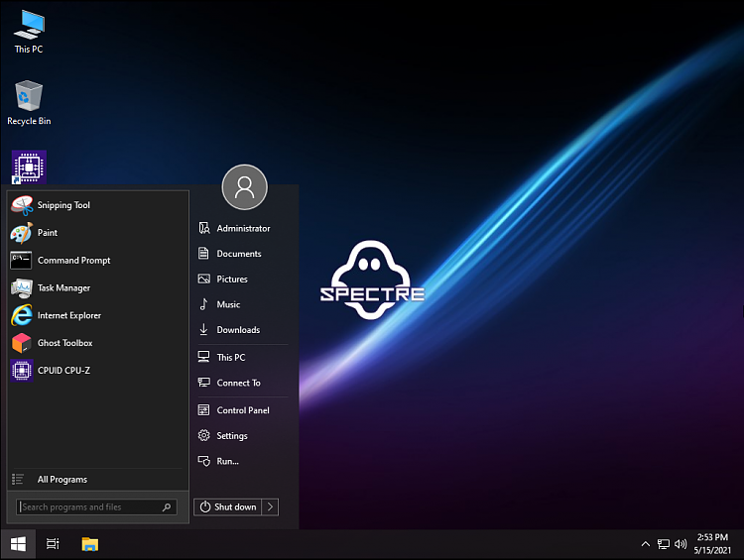
Task: Open File Explorer from the taskbar
Action: (89, 544)
